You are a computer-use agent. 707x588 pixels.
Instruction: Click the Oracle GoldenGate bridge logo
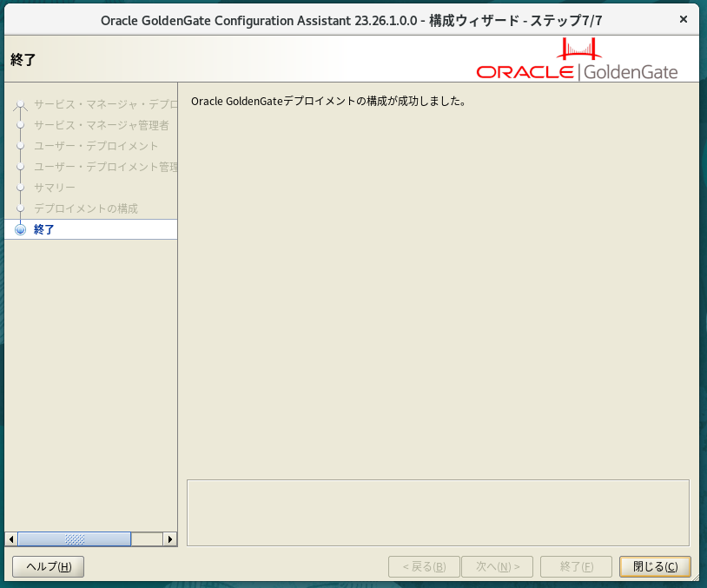(578, 61)
